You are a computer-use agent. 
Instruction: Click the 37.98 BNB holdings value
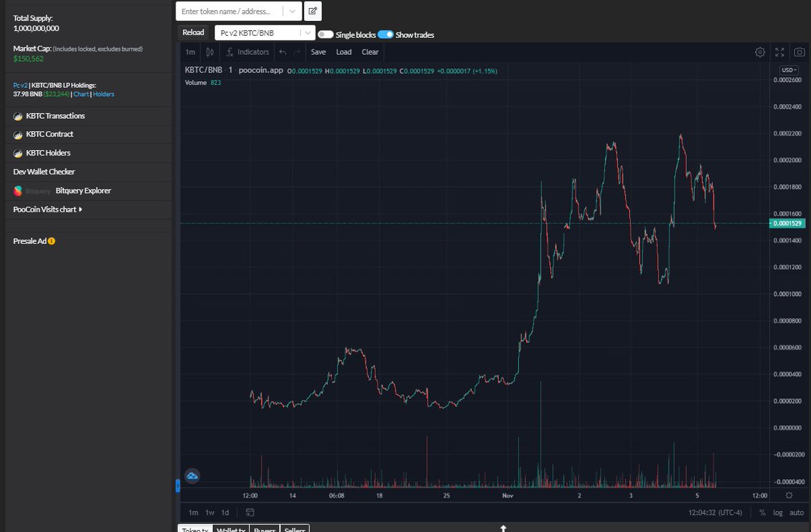click(x=28, y=94)
